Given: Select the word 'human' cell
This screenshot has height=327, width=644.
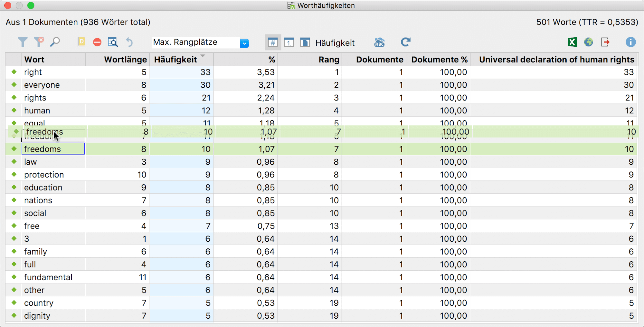Looking at the screenshot, I should click(x=53, y=110).
